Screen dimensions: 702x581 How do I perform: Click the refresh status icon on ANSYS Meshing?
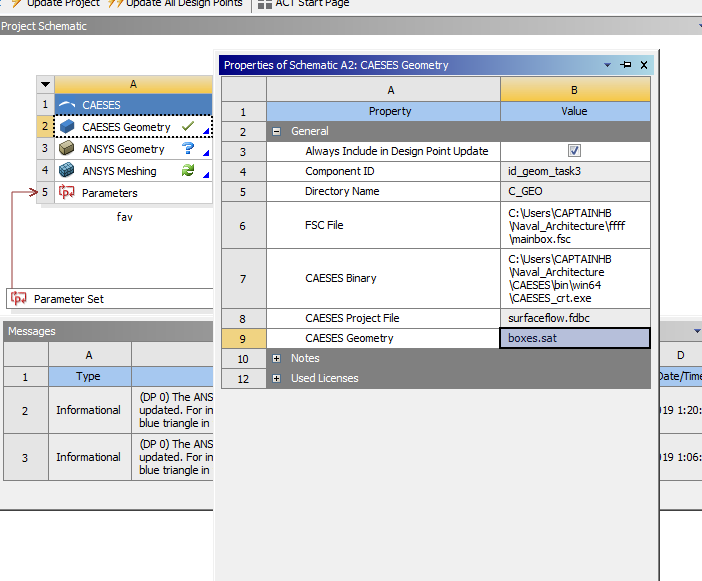(188, 170)
